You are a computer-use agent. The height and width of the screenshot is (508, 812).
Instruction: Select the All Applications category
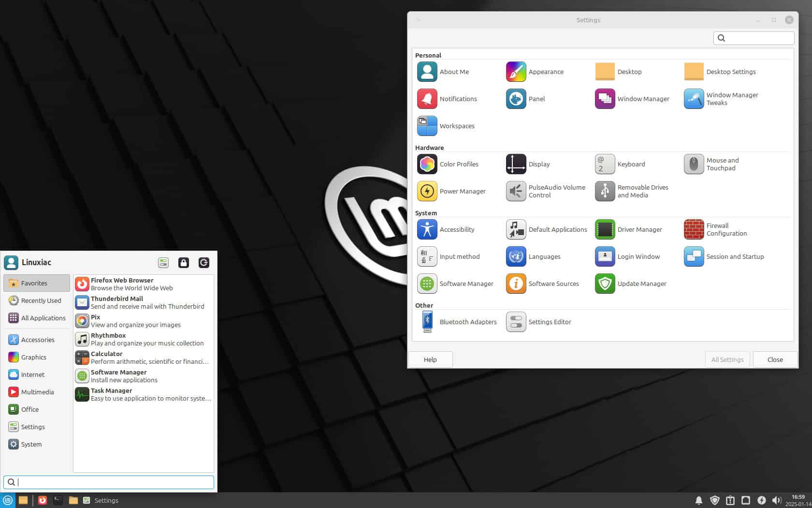(x=43, y=318)
